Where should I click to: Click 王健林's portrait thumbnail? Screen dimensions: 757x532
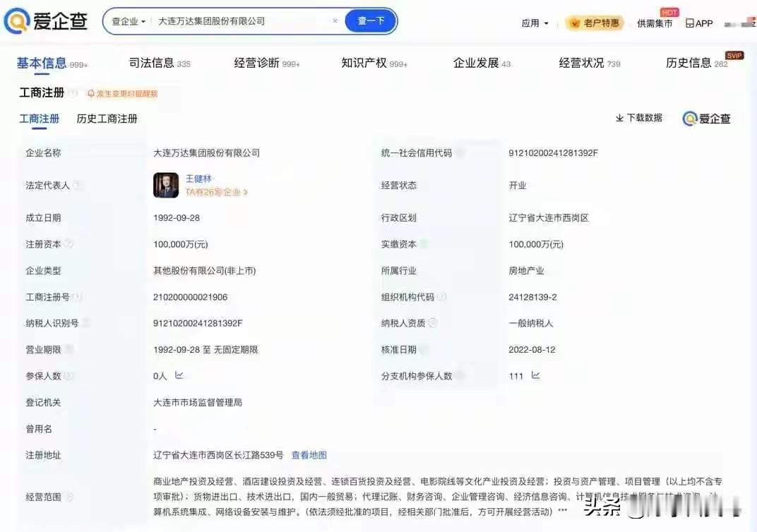pos(165,185)
